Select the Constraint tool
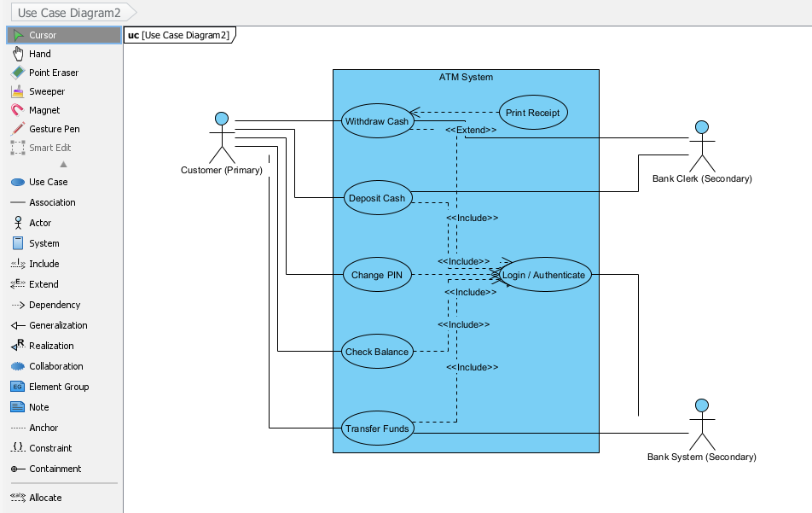 pyautogui.click(x=64, y=448)
